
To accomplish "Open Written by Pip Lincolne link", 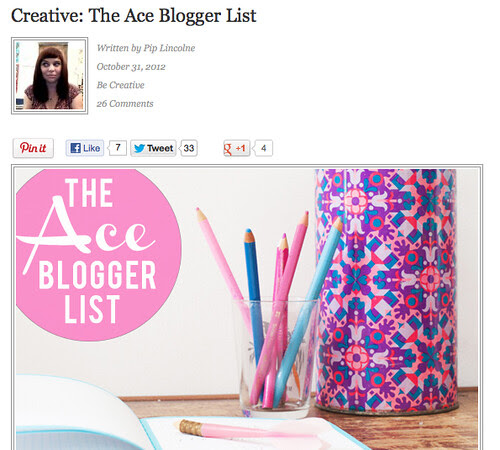I will (x=146, y=48).
